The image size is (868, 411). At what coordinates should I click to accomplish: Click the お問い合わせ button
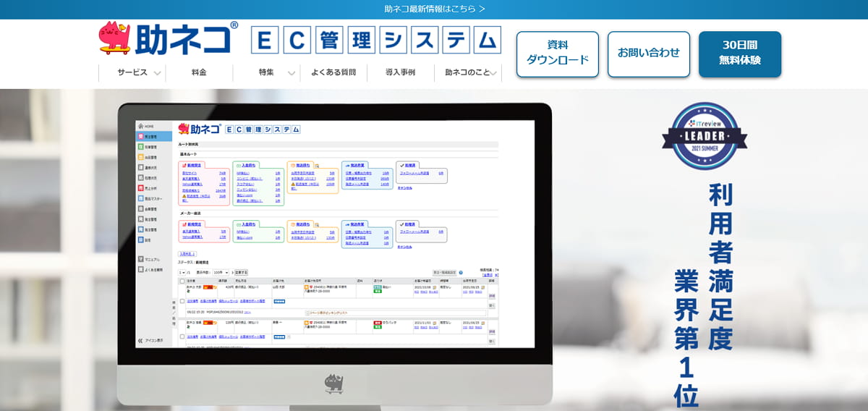click(649, 54)
